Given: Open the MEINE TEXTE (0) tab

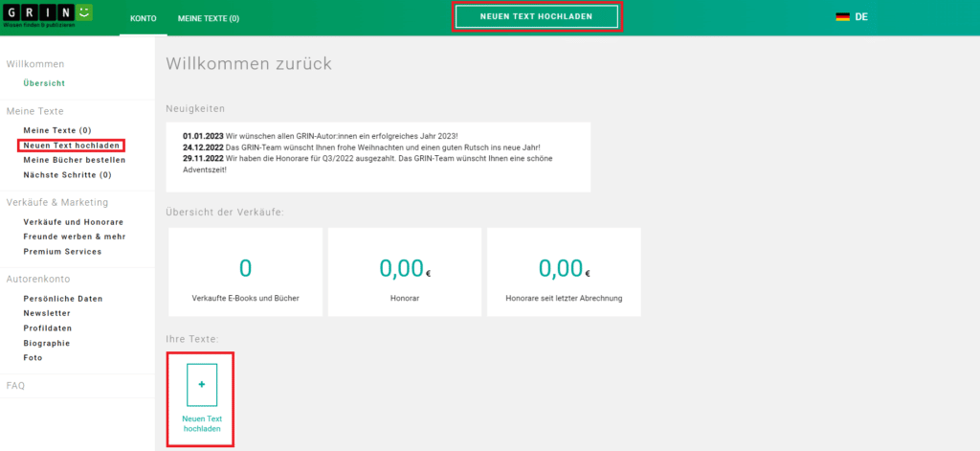Looking at the screenshot, I should 209,18.
